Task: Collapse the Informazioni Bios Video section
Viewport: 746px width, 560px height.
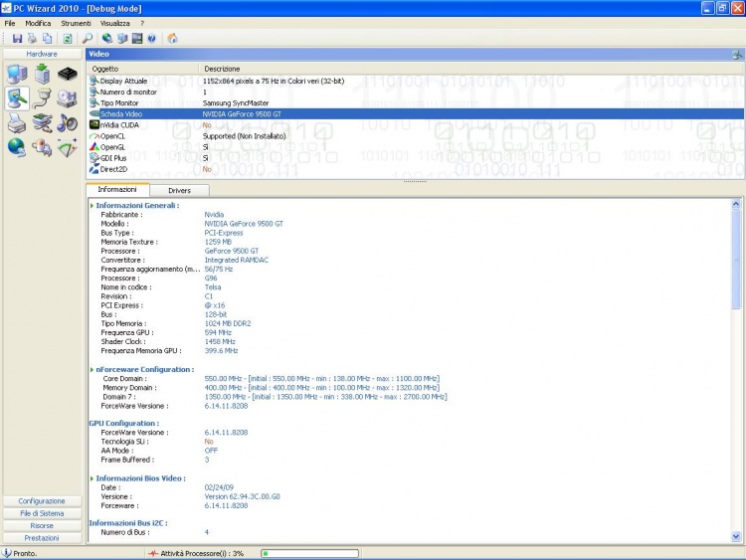Action: (x=92, y=478)
